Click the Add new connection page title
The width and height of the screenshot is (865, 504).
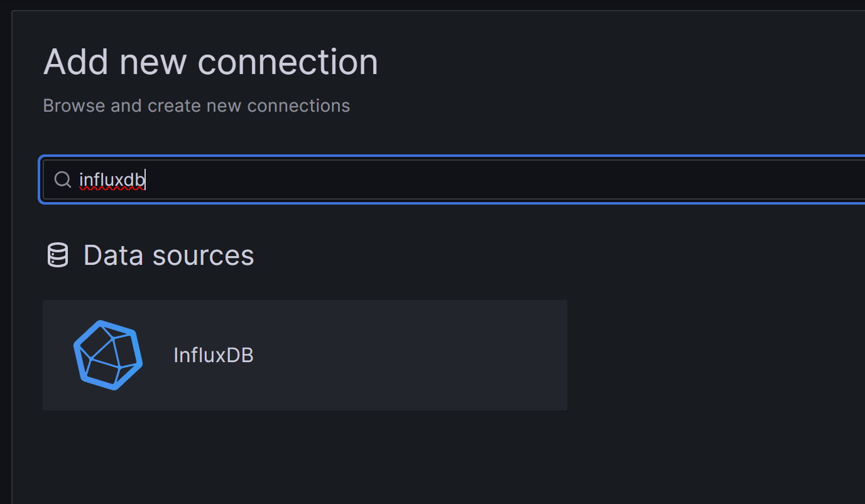210,62
